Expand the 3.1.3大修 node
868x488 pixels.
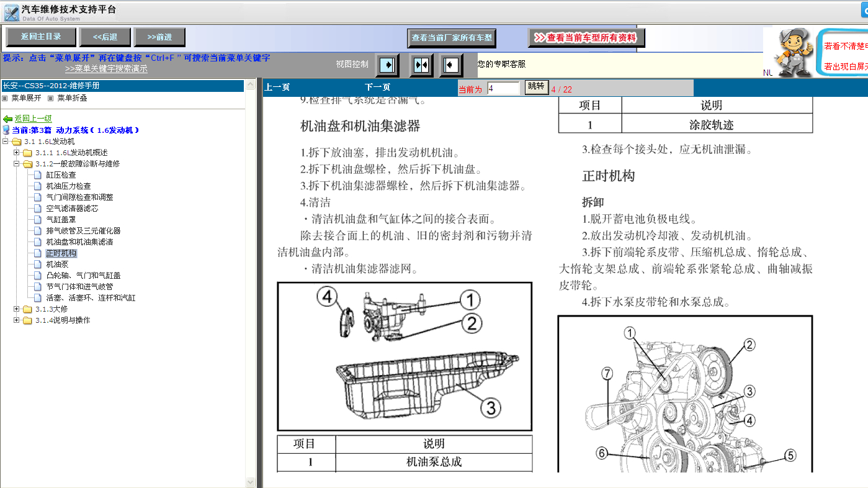tap(17, 309)
